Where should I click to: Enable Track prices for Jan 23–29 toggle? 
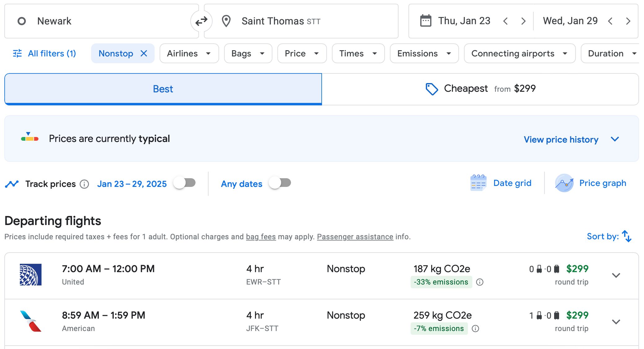tap(185, 183)
